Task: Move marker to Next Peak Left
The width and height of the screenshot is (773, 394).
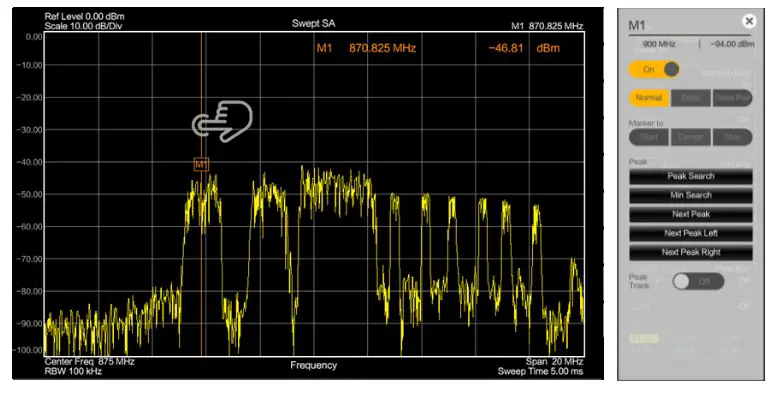Action: click(x=691, y=233)
